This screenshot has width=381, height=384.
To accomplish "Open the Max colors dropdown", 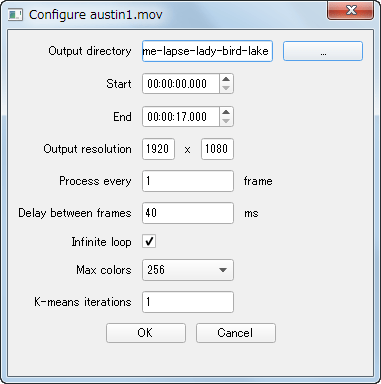I will point(188,270).
